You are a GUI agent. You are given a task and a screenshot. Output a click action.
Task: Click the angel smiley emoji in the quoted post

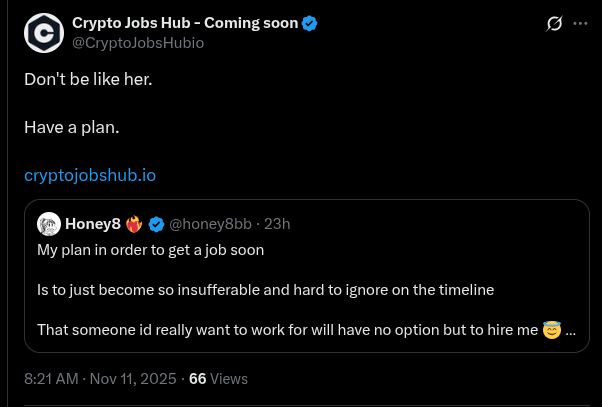click(552, 329)
